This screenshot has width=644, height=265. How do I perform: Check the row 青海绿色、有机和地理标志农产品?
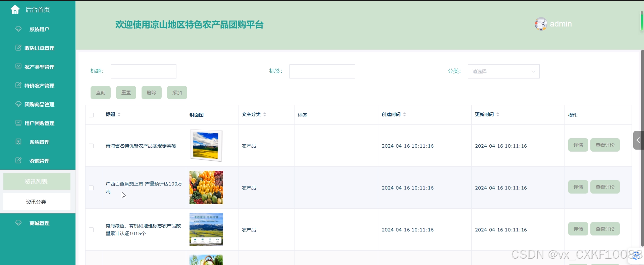[91, 230]
